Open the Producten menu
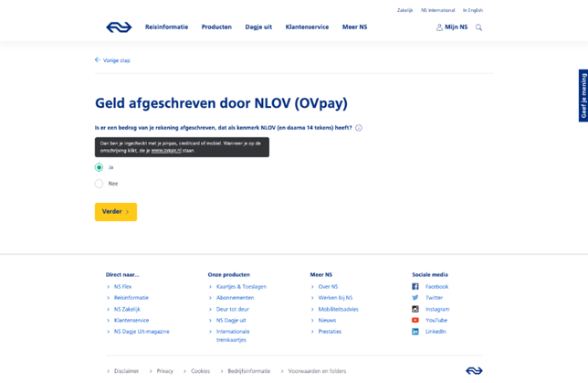The image size is (588, 383). (x=216, y=27)
